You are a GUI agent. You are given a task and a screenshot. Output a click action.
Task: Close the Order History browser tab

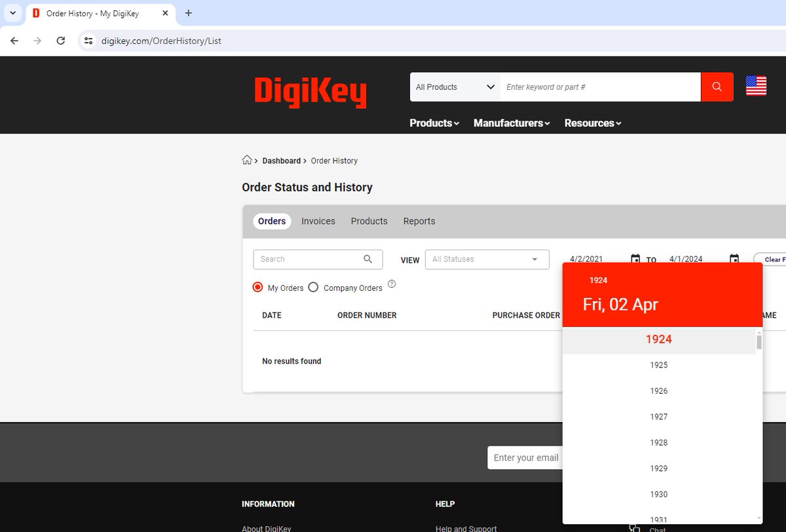tap(165, 13)
